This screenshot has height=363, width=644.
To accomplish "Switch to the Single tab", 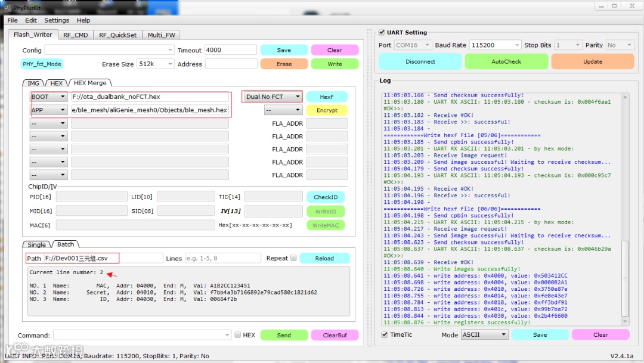I will click(x=36, y=244).
